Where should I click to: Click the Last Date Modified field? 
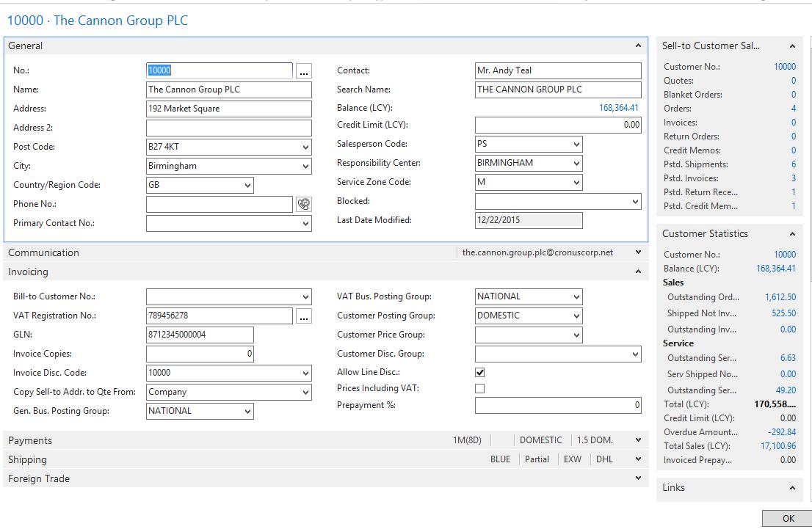pyautogui.click(x=529, y=220)
